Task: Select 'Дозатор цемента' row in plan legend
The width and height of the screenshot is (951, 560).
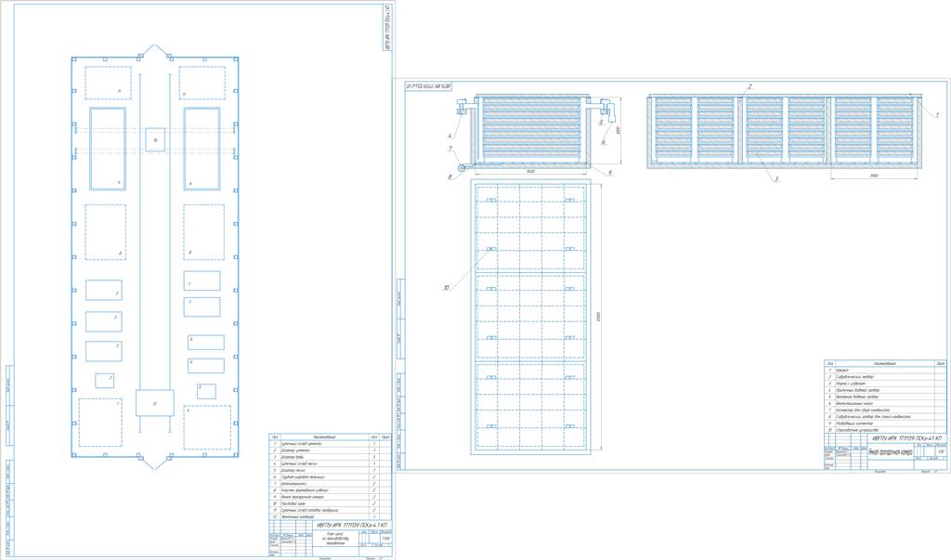Action: [x=330, y=450]
